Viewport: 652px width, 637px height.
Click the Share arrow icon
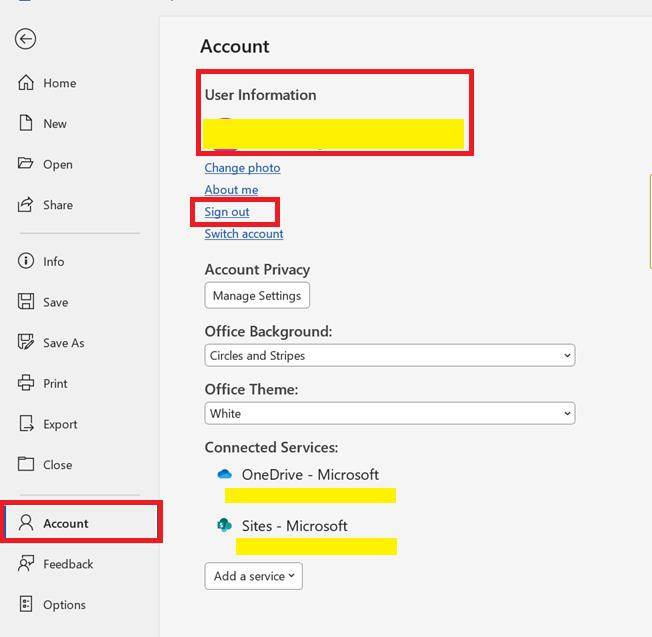tap(25, 204)
